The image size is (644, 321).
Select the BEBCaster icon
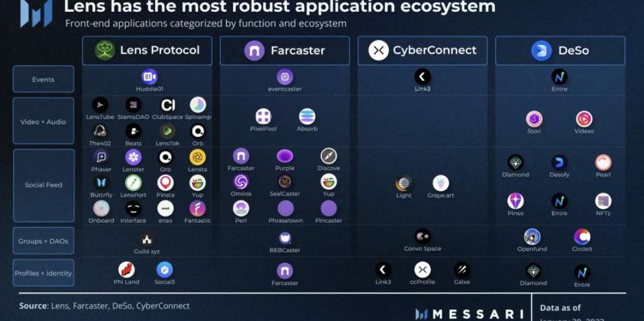coord(285,238)
